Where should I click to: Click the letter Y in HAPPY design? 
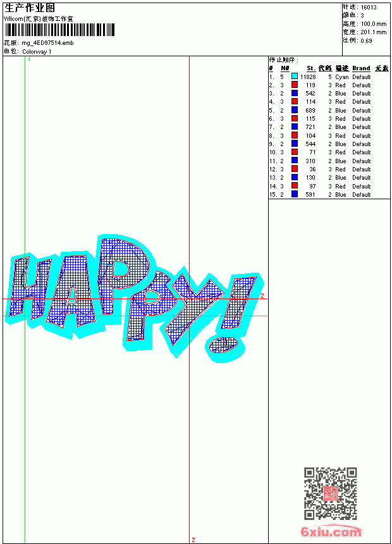[194, 306]
